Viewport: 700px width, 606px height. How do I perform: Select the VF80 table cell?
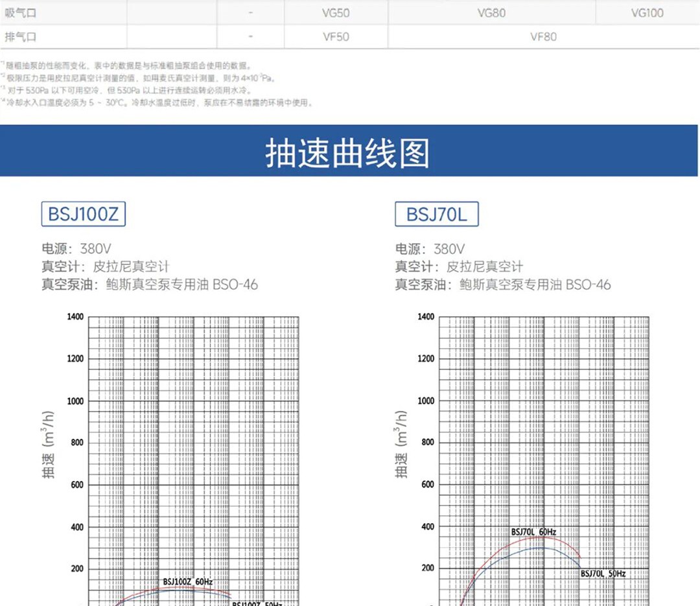(543, 36)
